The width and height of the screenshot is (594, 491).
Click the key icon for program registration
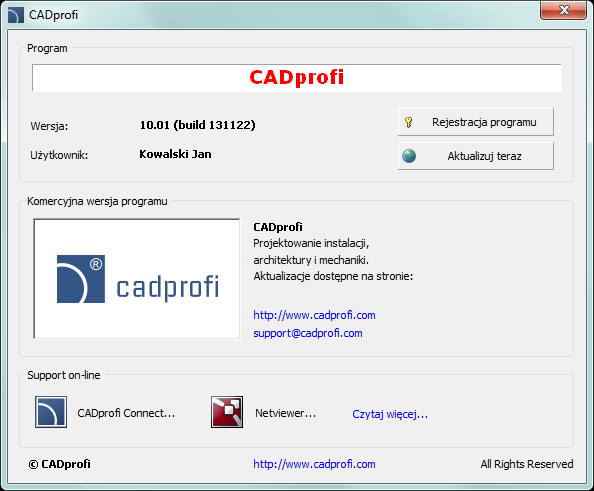tap(408, 122)
